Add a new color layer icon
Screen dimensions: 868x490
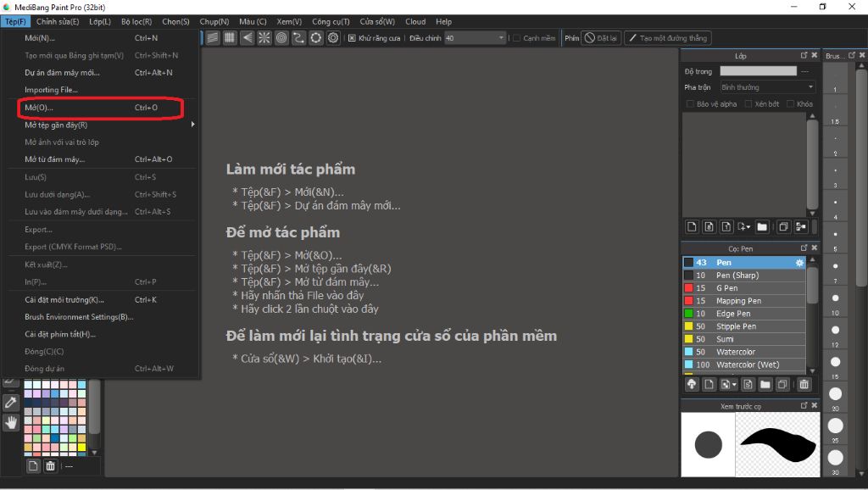(x=692, y=226)
